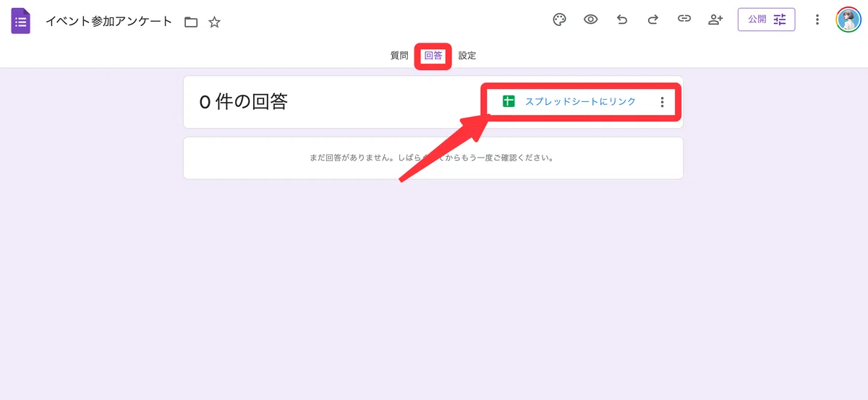Image resolution: width=868 pixels, height=400 pixels.
Task: Click the 0 件の回答 heading
Action: 243,102
